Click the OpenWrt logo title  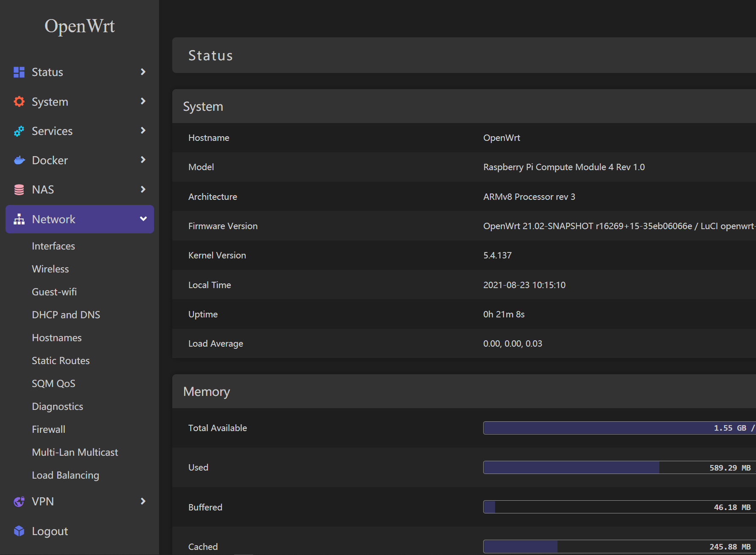pos(80,26)
